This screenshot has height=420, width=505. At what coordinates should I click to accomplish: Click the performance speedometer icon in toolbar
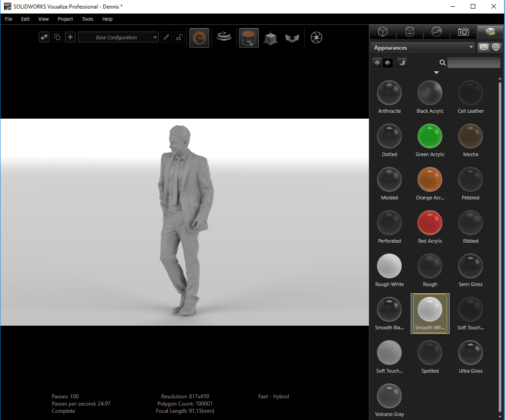pos(199,38)
